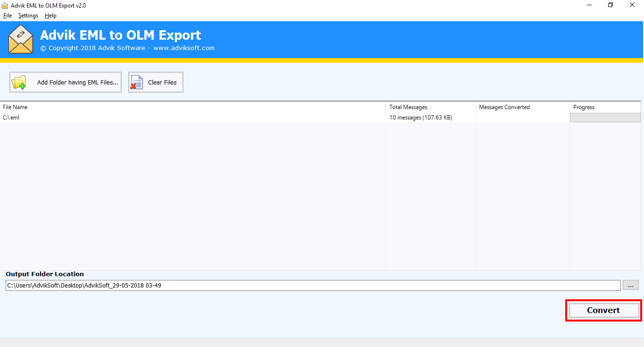Screen dimensions: 644x347
Task: Open the Help menu
Action: (50, 15)
